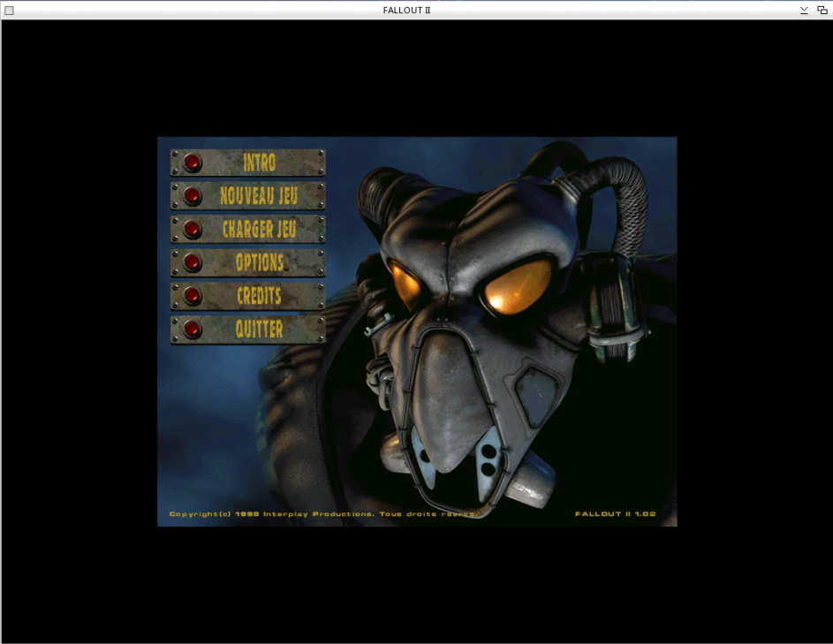
Task: Click the helmet's left glowing orange eye lens
Action: coord(409,280)
